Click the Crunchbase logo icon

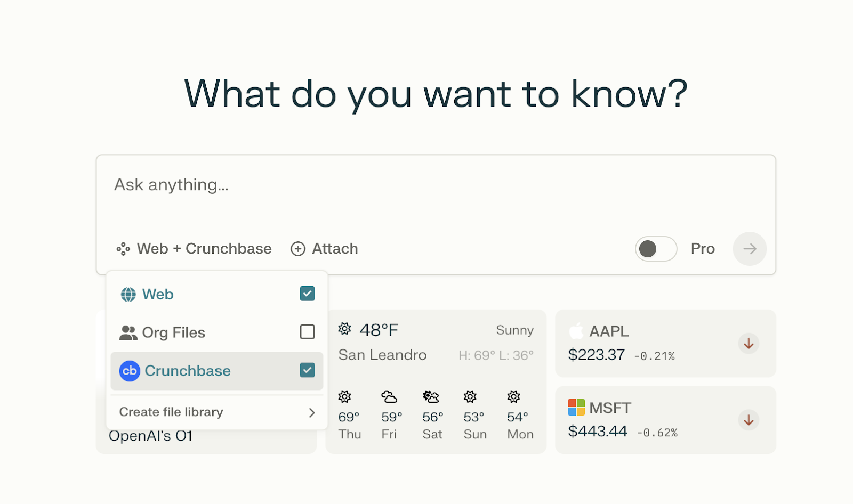pos(130,371)
